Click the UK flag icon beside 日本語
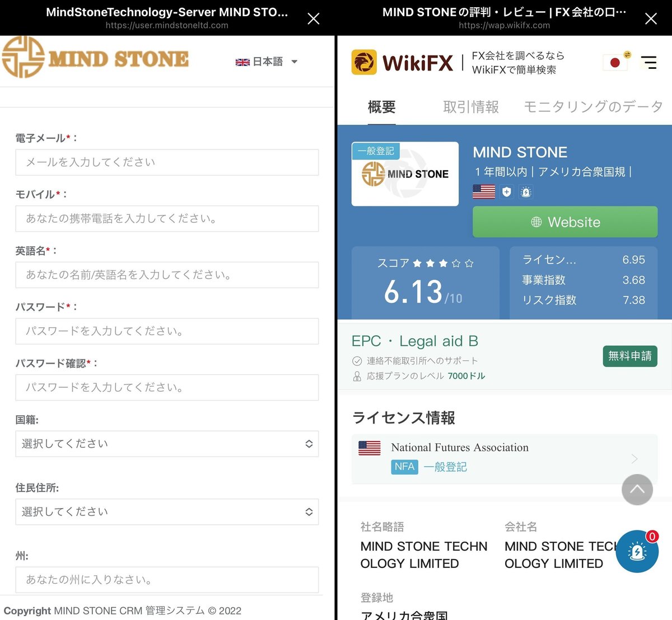672x620 pixels. pos(242,62)
